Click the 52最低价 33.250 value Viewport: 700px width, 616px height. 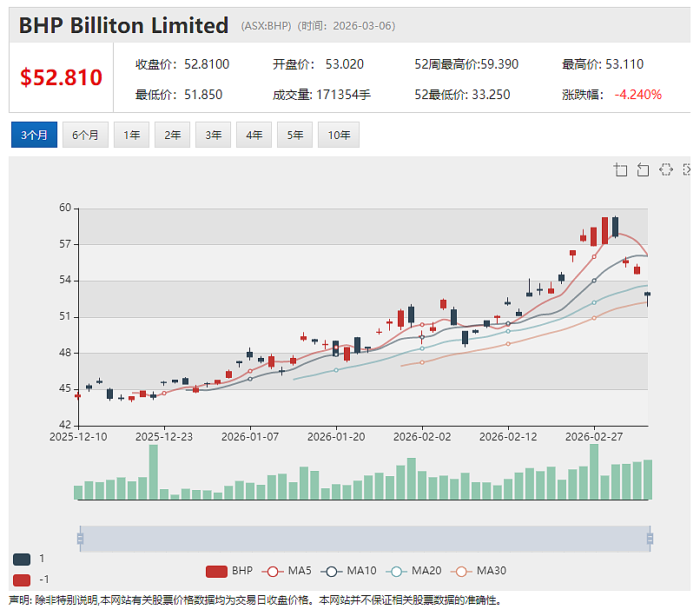491,95
